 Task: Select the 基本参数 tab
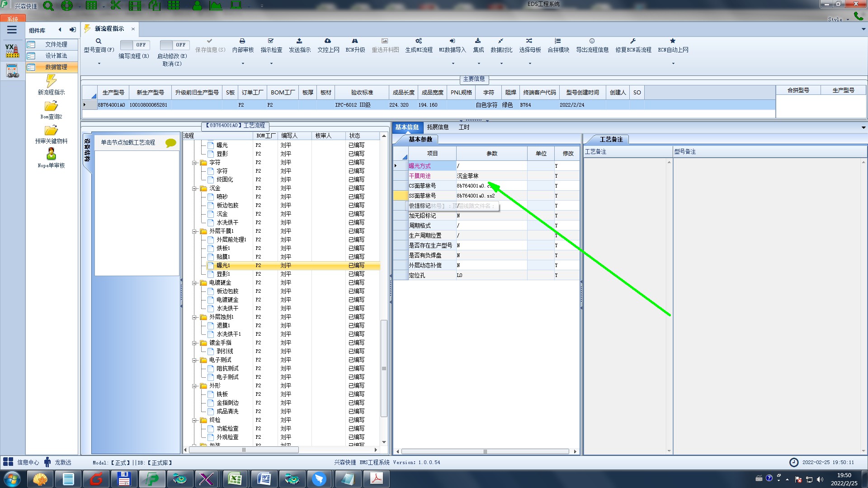pyautogui.click(x=420, y=139)
